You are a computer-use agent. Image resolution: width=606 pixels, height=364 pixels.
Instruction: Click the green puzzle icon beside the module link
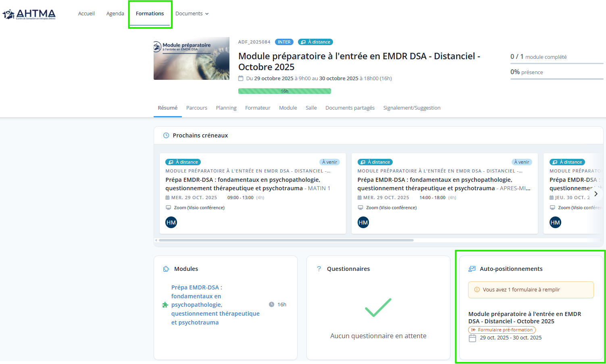(x=165, y=305)
